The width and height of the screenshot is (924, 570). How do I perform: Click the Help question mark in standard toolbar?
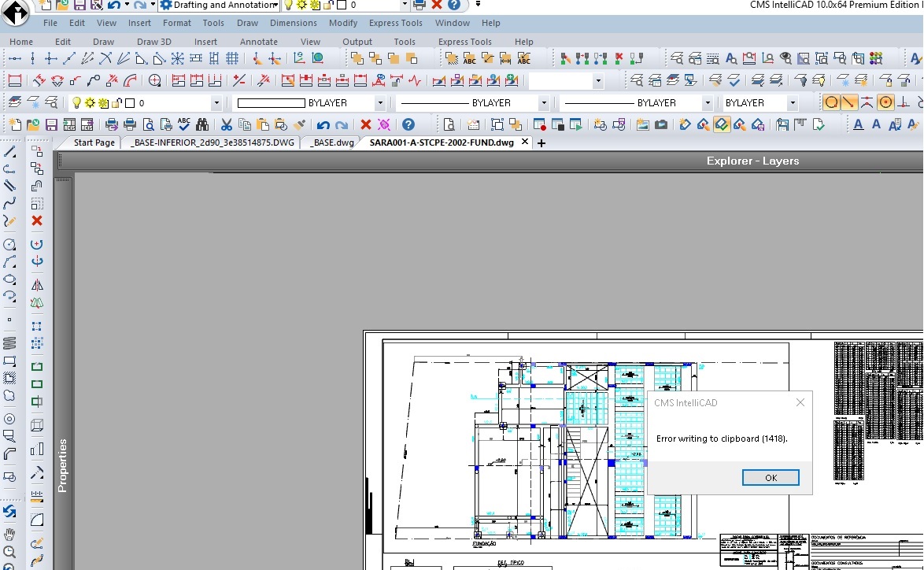point(408,124)
